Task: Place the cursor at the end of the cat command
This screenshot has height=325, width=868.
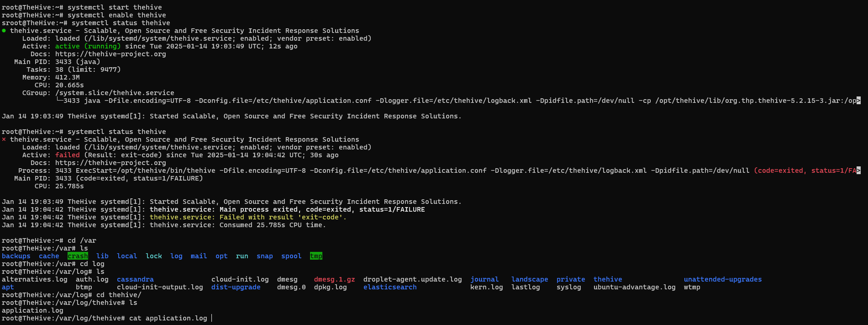Action: [x=211, y=318]
